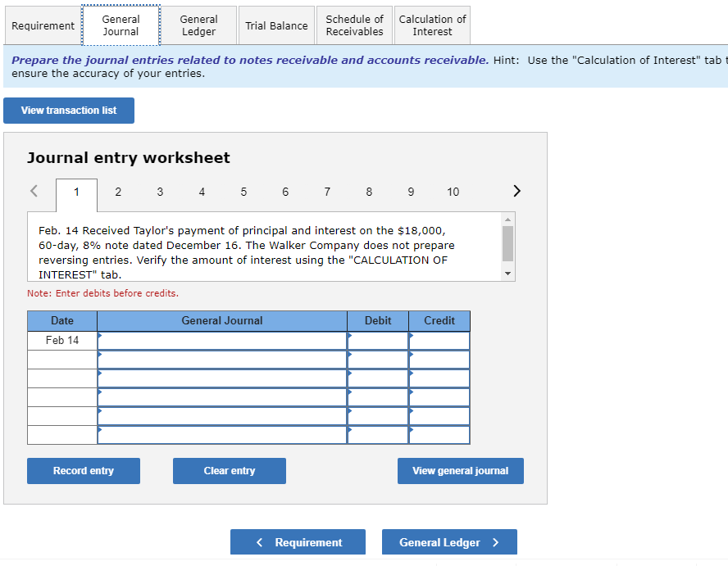The image size is (728, 566).
Task: Click Credit field in Feb 14 row
Action: [439, 341]
